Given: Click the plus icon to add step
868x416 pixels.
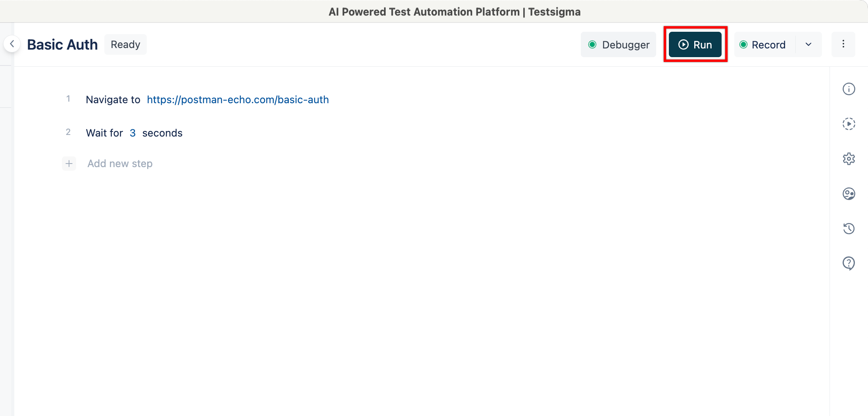Looking at the screenshot, I should click(x=69, y=164).
